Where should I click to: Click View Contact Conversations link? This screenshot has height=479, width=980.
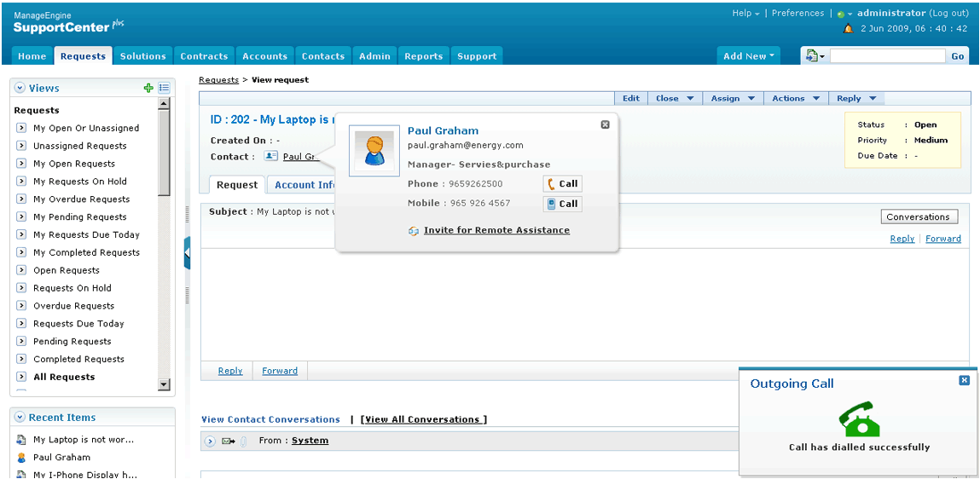270,419
